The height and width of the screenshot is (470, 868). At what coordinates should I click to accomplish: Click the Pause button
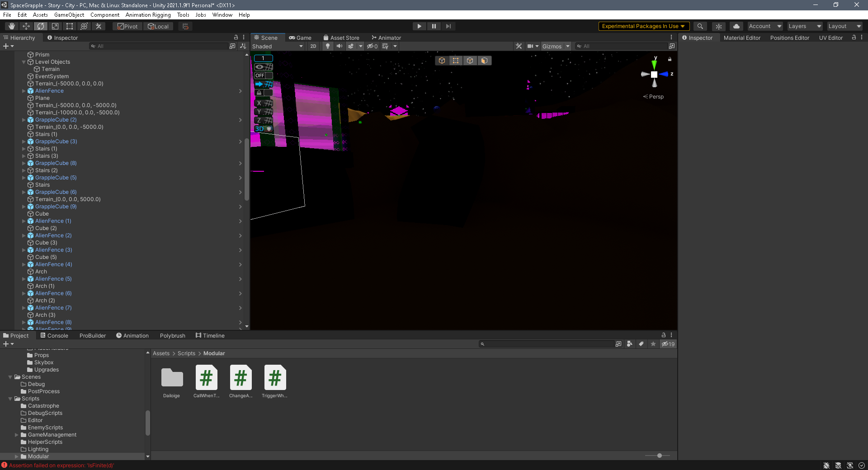434,26
